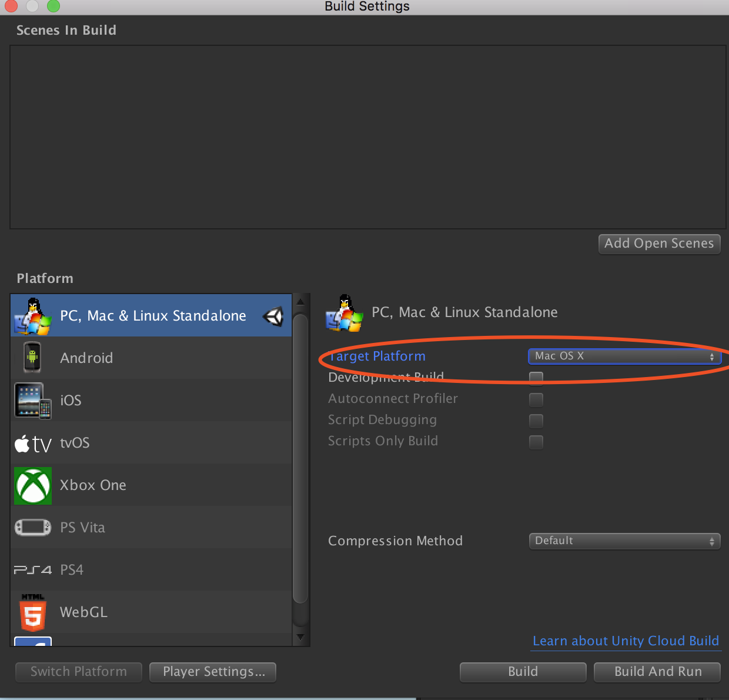Open the Target Platform dropdown showing Mac OS X
Viewport: 729px width, 700px height.
pos(624,356)
